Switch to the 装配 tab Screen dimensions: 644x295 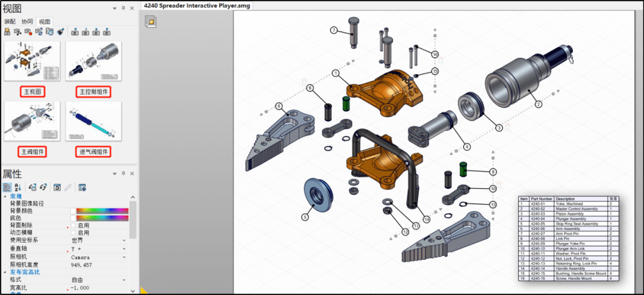[x=10, y=21]
